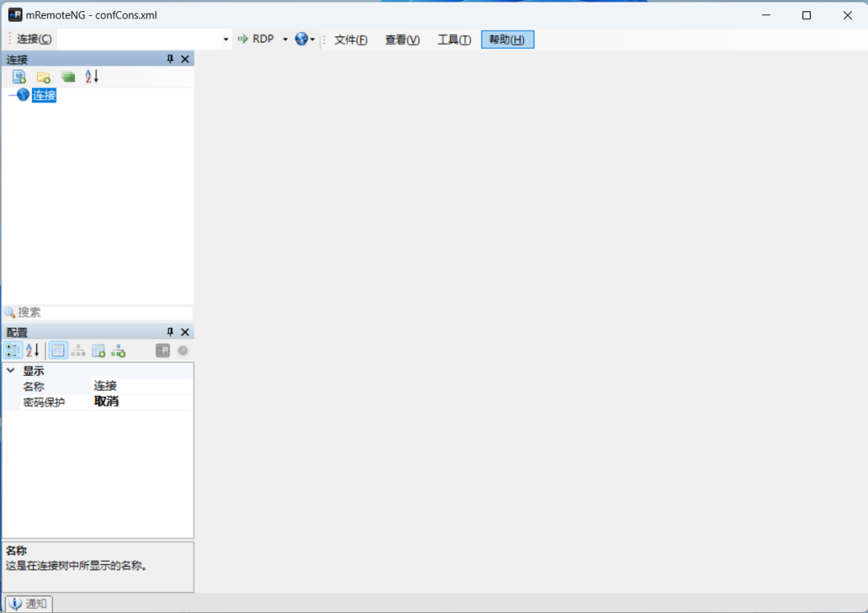Click the mRemoteNG app icon in title bar

[x=15, y=15]
